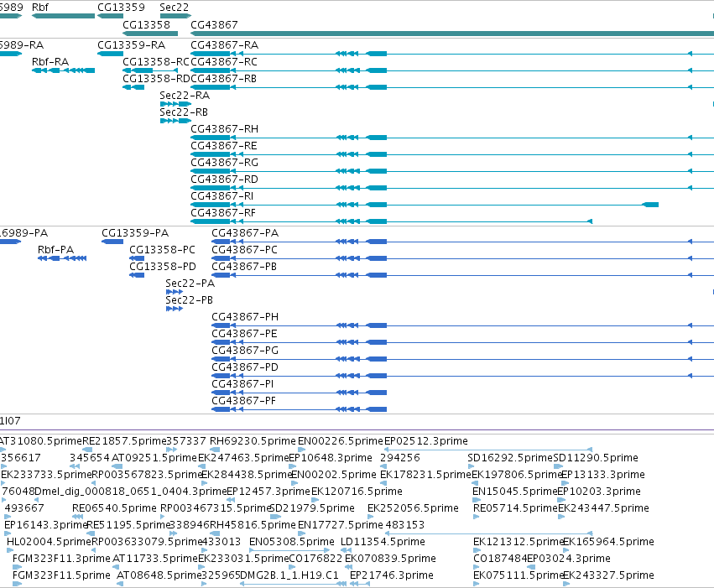Click the Sec22-RB transcript arrow glyph
The width and height of the screenshot is (714, 588).
coord(175,121)
